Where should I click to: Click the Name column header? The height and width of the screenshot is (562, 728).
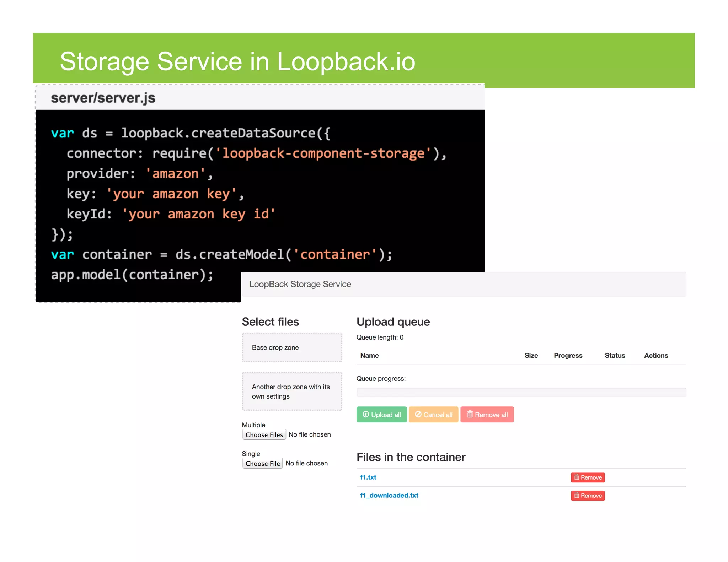pos(369,356)
